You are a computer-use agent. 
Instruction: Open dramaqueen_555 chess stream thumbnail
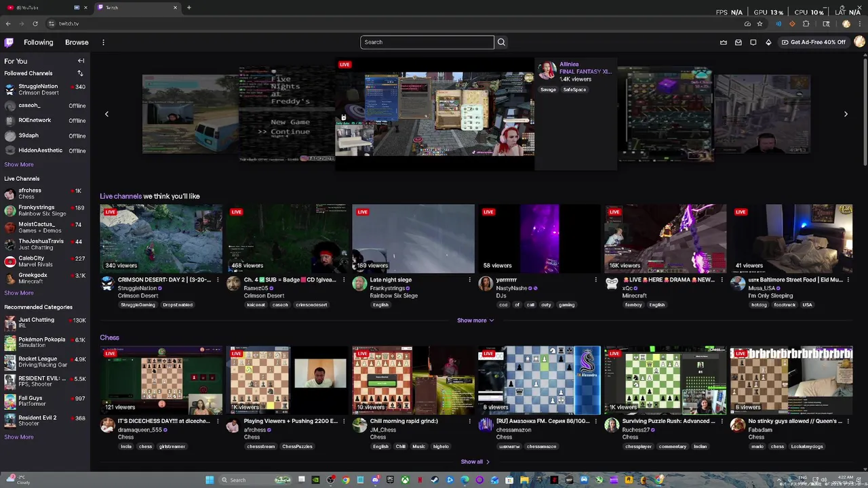[x=161, y=380]
